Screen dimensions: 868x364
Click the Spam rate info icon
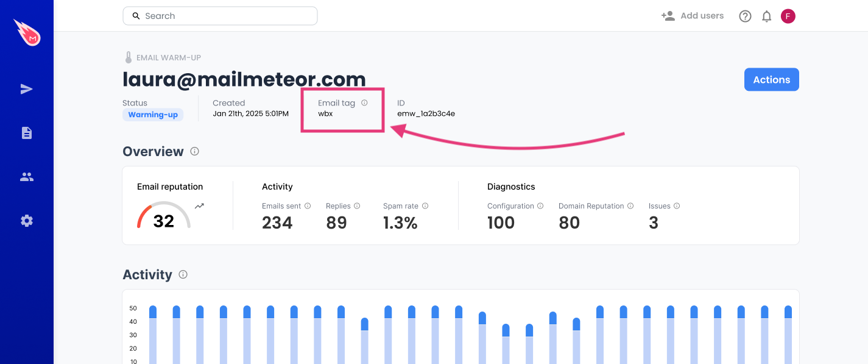425,206
